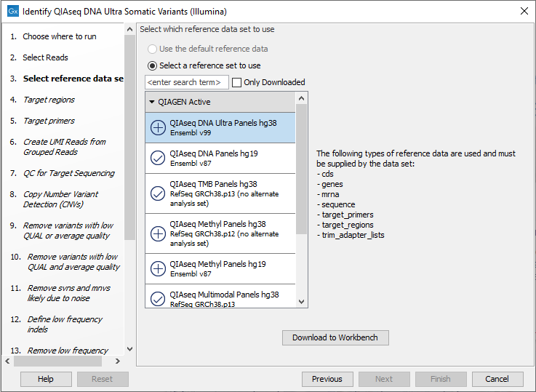Collapse the QIAGEN Active section
The width and height of the screenshot is (536, 392).
coord(152,102)
